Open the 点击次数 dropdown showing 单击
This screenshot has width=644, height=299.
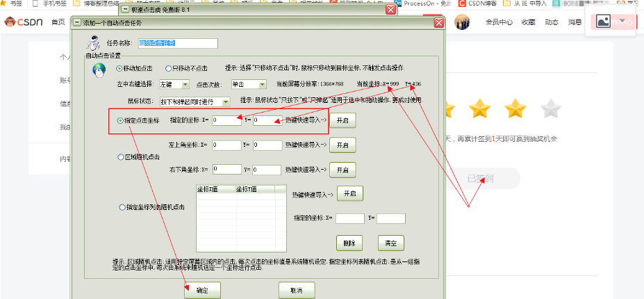point(249,84)
